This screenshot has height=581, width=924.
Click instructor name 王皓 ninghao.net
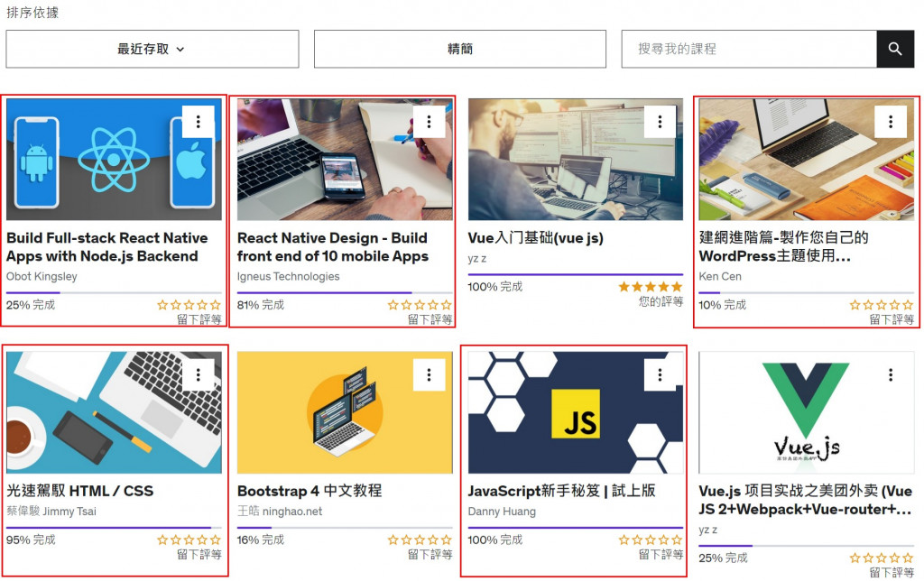pyautogui.click(x=280, y=511)
